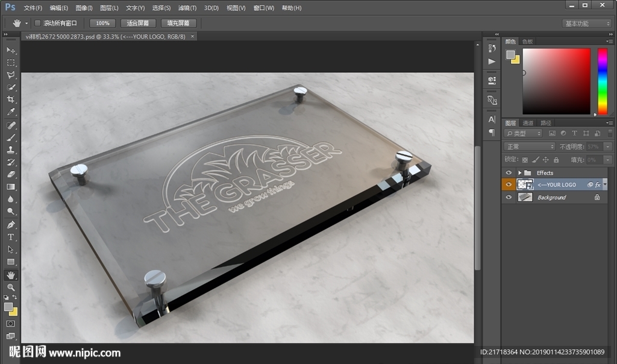Select the Gradient tool
The image size is (617, 364).
[x=11, y=187]
